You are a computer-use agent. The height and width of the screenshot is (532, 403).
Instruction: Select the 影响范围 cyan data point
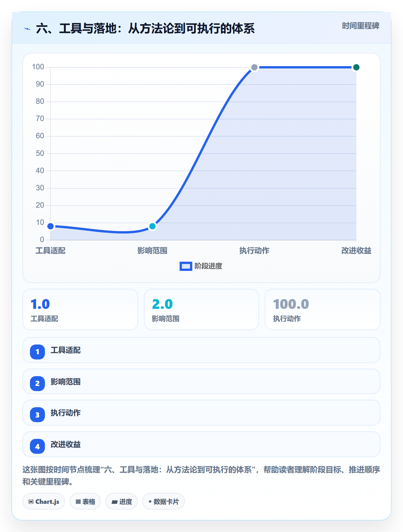coord(153,226)
